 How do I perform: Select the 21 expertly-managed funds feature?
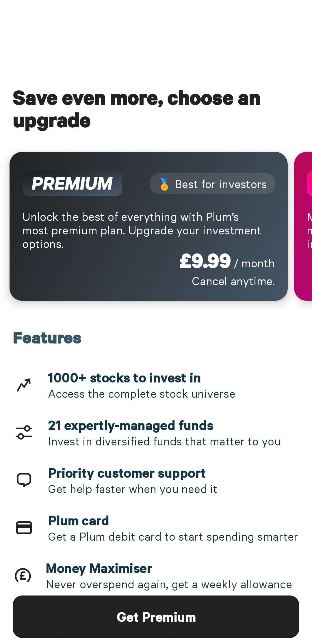tap(131, 426)
